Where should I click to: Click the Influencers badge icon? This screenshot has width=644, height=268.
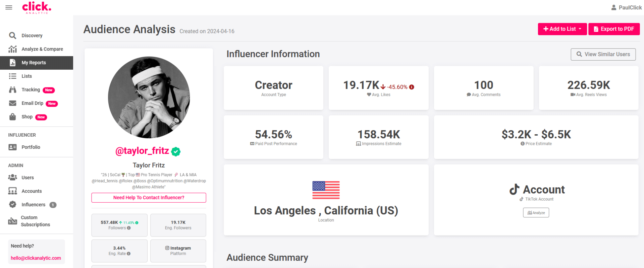[x=12, y=204]
